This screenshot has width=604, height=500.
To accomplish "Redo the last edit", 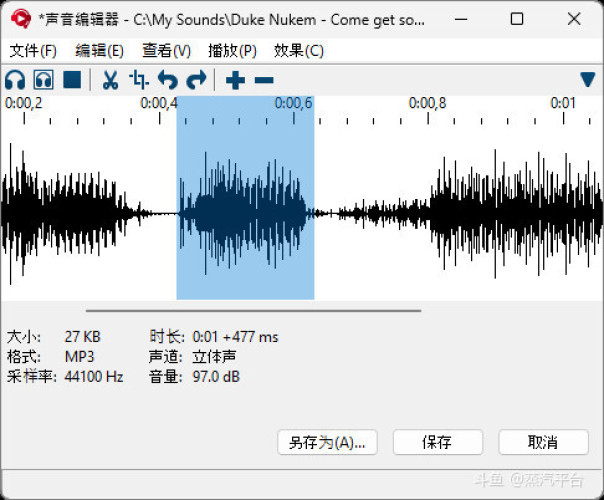I will click(x=196, y=80).
